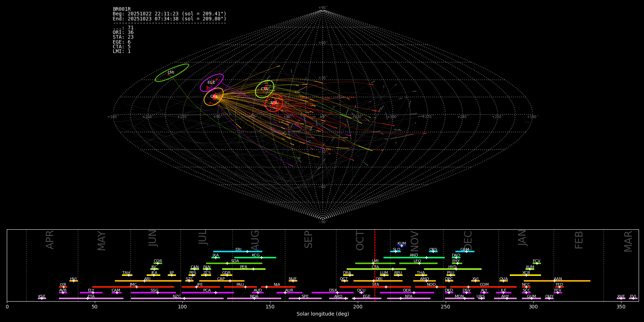Click the EGE radiant label on sky map
This screenshot has width=644, height=322.
tap(211, 82)
